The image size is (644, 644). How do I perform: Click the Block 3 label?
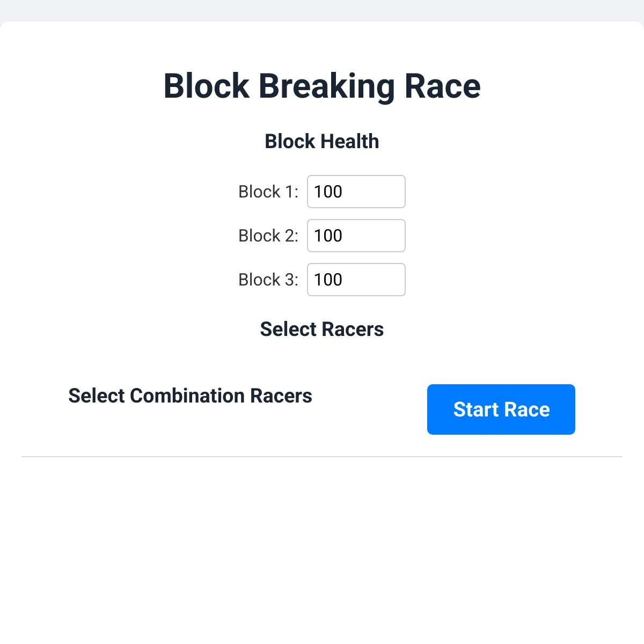point(268,280)
